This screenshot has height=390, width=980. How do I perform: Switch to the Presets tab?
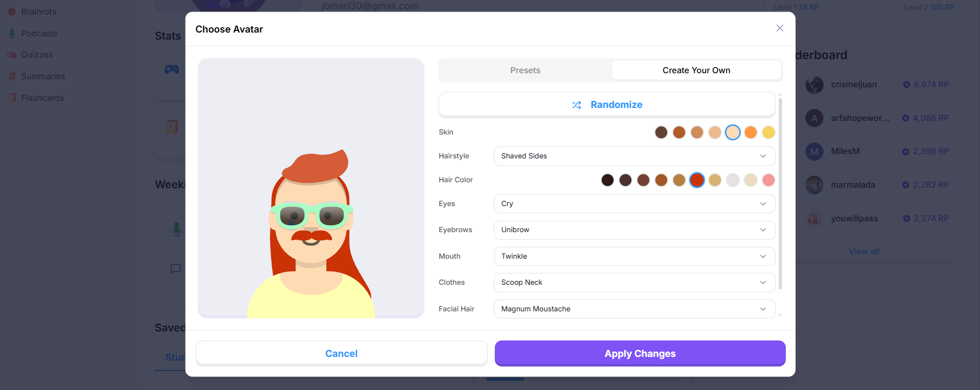525,71
